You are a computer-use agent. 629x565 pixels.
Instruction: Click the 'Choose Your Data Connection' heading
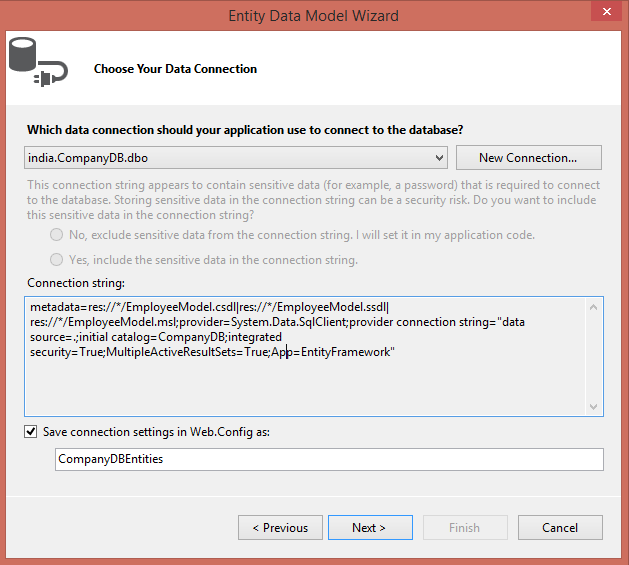tap(175, 69)
